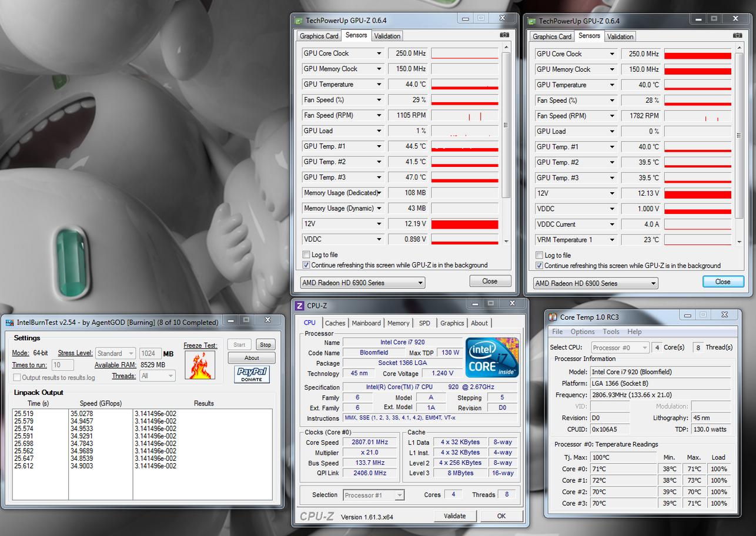This screenshot has height=536, width=756.
Task: Uncheck continue refreshing in right GPU-Z
Action: [539, 265]
